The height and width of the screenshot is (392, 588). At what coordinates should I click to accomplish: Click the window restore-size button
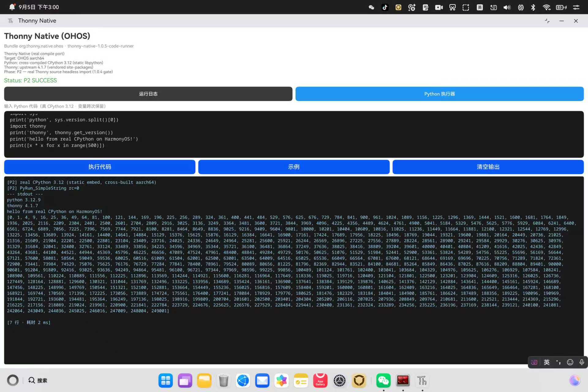pyautogui.click(x=547, y=21)
